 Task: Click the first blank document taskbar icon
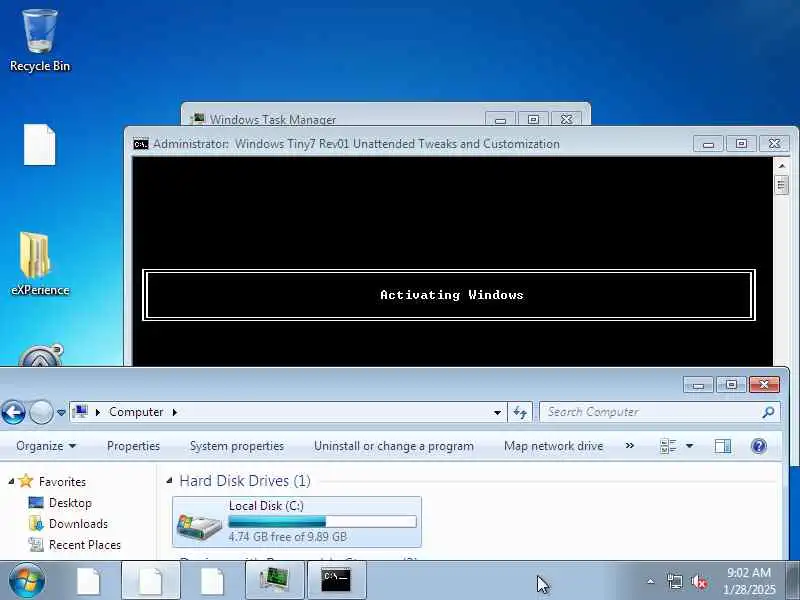click(x=89, y=581)
